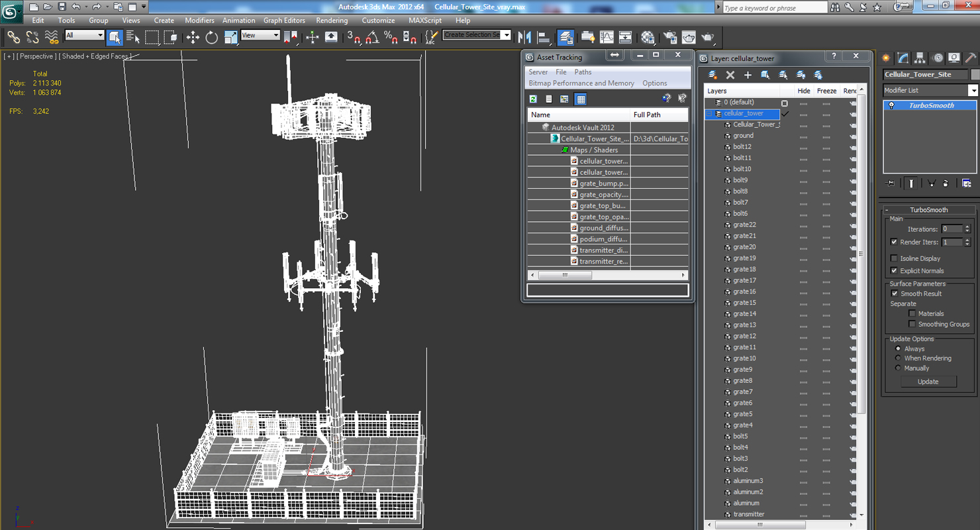Screen dimensions: 980x530
Task: Open the Animation menu
Action: click(239, 21)
